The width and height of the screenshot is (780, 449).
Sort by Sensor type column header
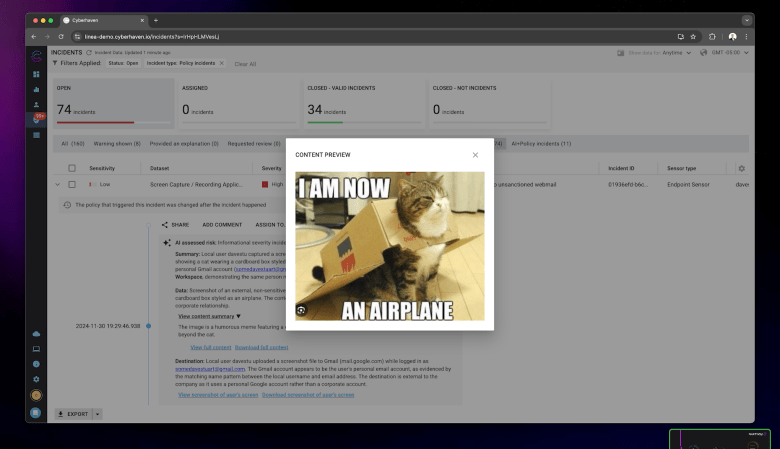coord(682,169)
